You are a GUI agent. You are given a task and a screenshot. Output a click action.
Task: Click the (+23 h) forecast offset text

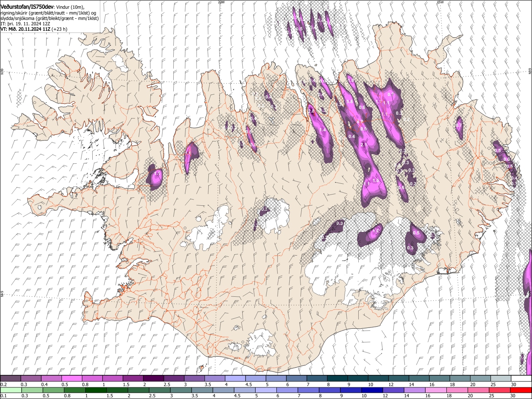click(60, 29)
